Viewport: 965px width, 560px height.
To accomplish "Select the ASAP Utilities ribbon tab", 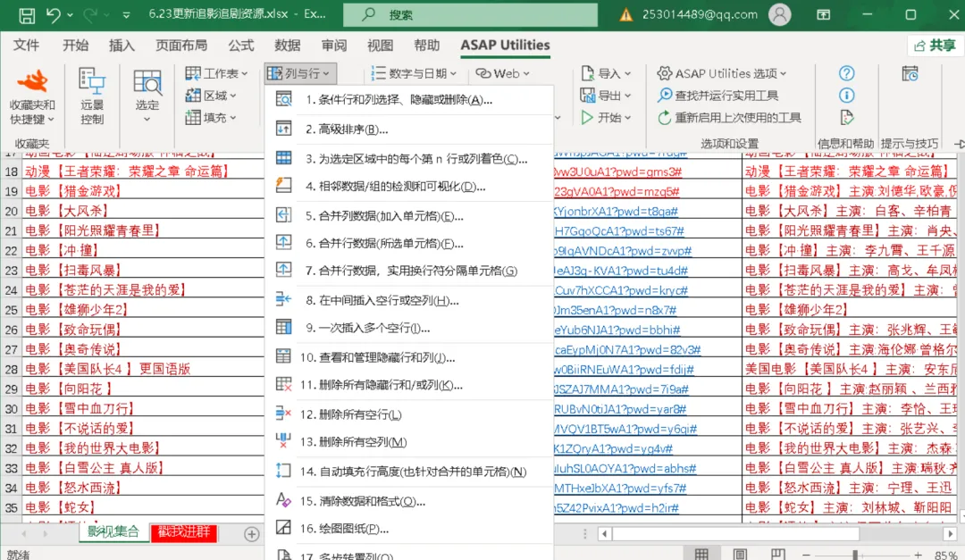I will coord(505,45).
